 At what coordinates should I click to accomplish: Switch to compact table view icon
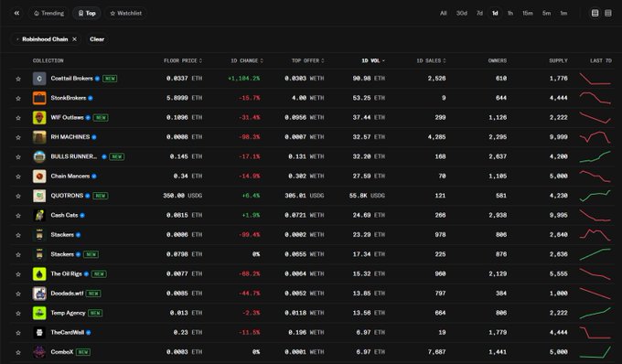click(608, 13)
